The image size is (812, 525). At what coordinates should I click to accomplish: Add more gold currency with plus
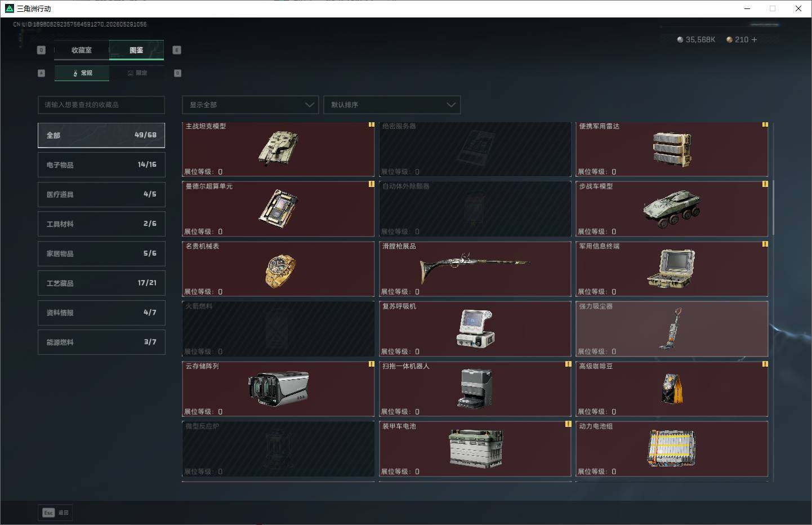[x=754, y=39]
